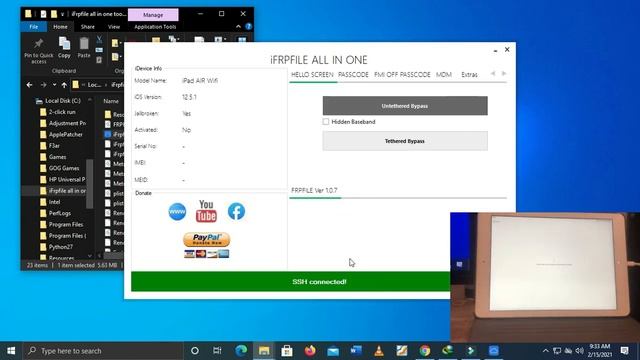Click the Copy path icon in Explorer
Screen dimensions: 640x360
tap(99, 50)
